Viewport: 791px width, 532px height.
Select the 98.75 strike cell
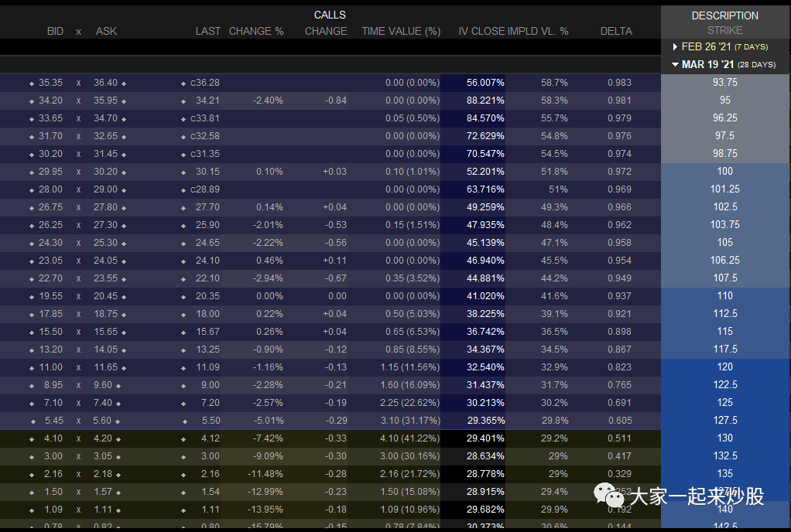coord(725,153)
